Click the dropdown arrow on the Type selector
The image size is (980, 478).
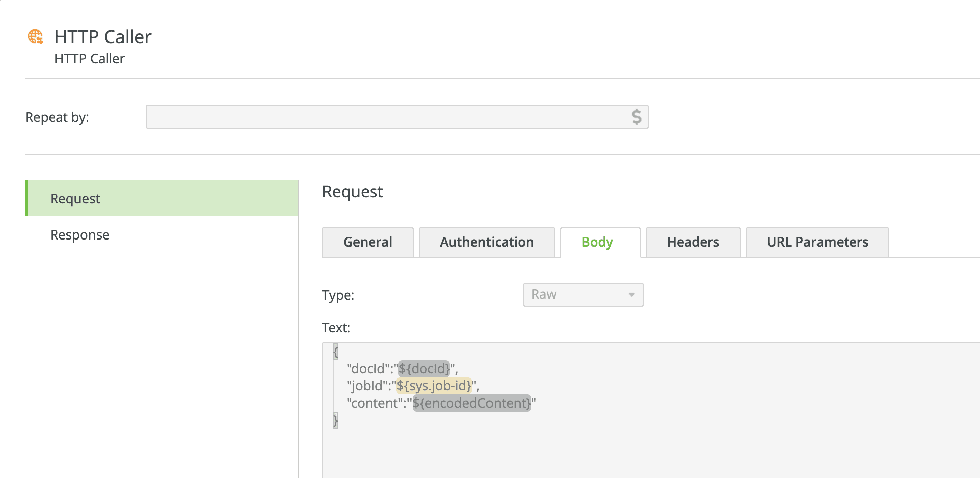coord(632,295)
